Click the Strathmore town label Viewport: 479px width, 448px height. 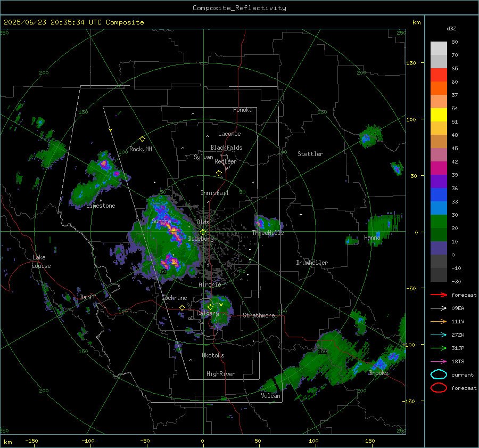[x=259, y=315]
